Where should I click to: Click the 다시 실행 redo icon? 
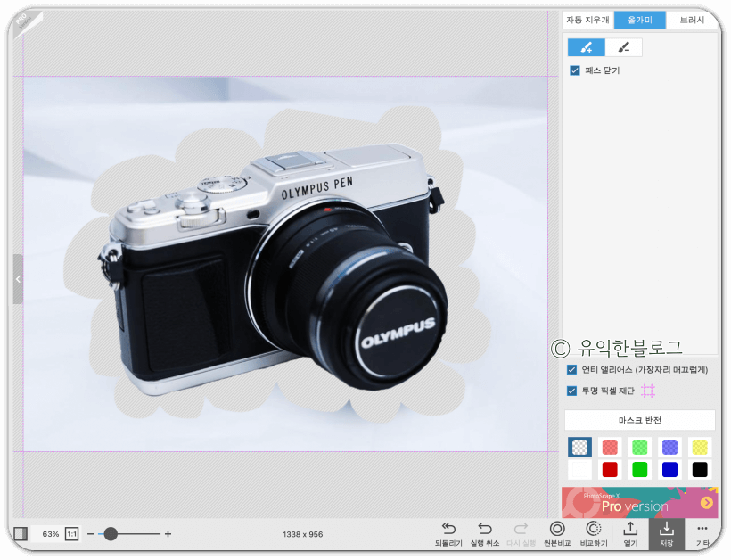[x=522, y=534]
